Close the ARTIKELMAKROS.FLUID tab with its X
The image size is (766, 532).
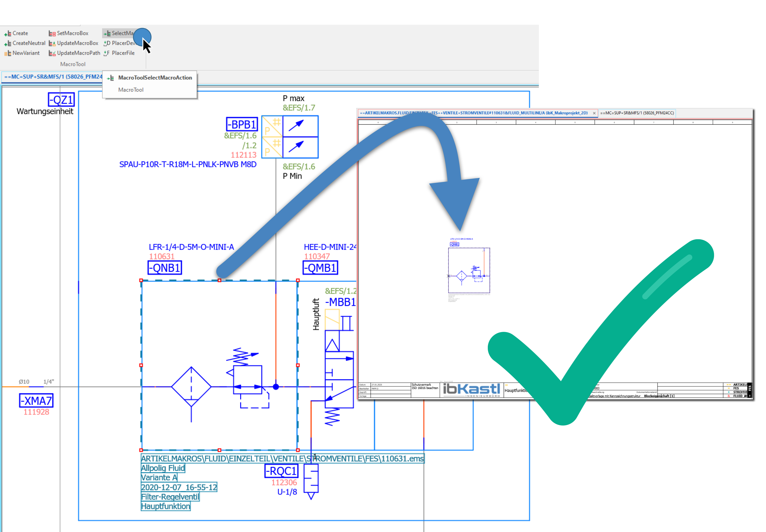[x=594, y=113]
